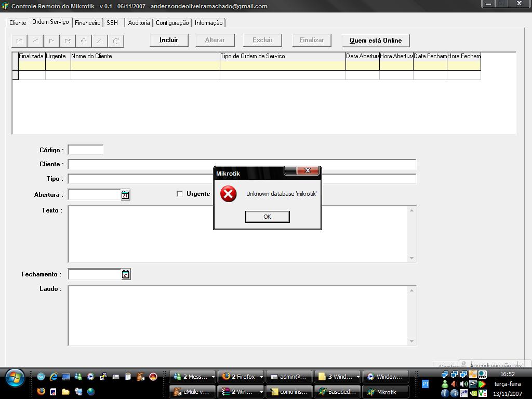Launch Firefox from quick launch bar
The width and height of the screenshot is (532, 399).
[x=41, y=392]
